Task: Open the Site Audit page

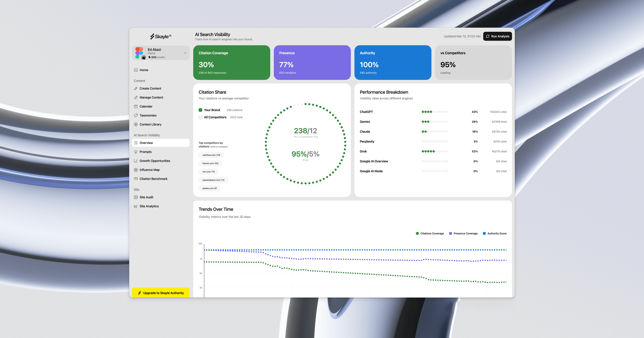Action: click(x=146, y=197)
